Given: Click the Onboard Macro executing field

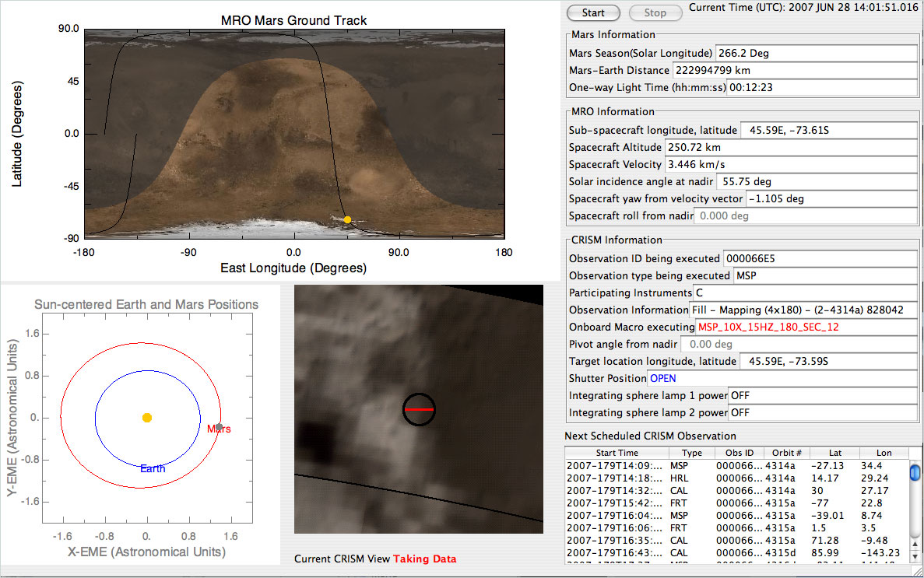Looking at the screenshot, I should coord(806,328).
